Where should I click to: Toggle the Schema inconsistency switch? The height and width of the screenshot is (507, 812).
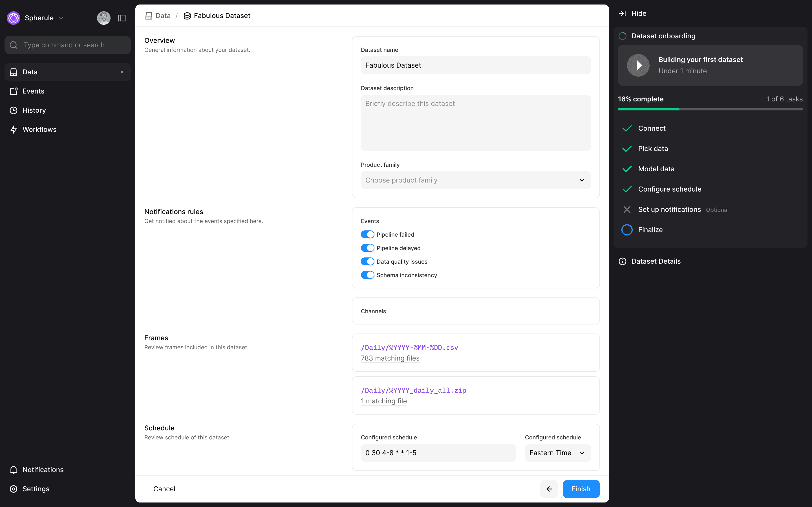[x=367, y=275]
